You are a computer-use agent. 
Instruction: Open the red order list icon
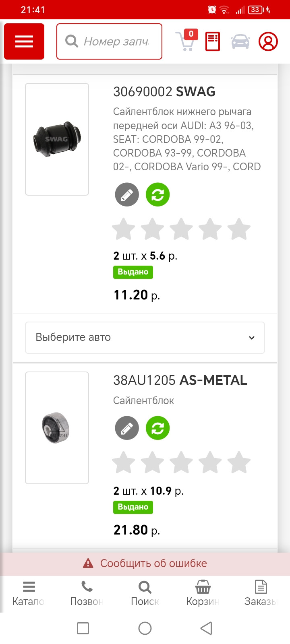[213, 41]
